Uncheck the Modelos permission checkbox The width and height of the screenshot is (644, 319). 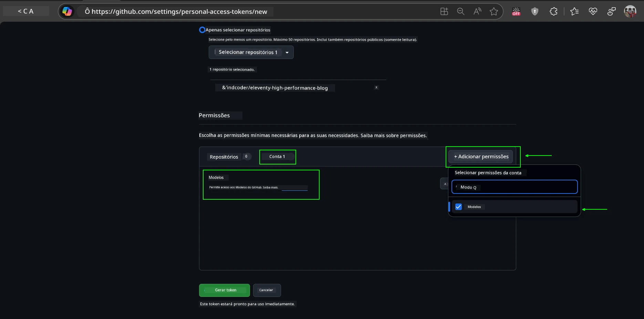458,207
